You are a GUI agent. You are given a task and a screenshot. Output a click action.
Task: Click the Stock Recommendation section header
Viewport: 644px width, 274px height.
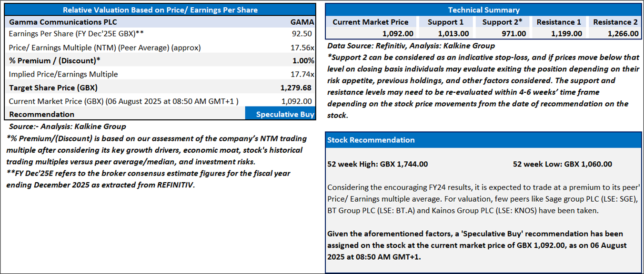coord(371,140)
